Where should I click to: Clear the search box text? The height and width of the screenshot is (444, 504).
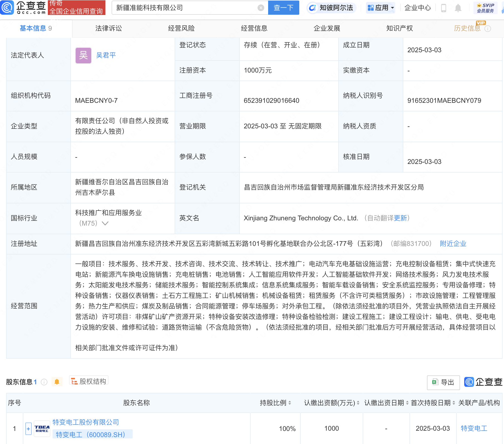(261, 8)
